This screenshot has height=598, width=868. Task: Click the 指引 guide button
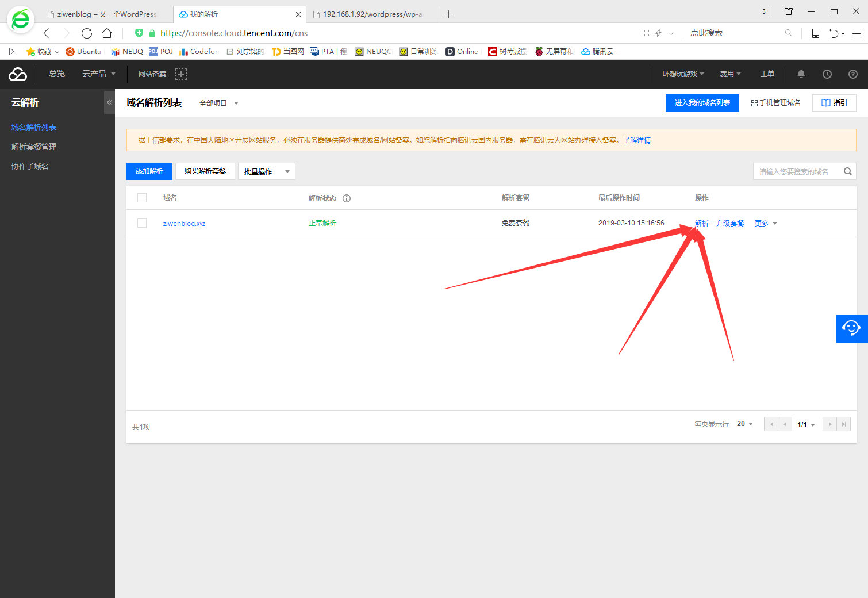[x=834, y=103]
